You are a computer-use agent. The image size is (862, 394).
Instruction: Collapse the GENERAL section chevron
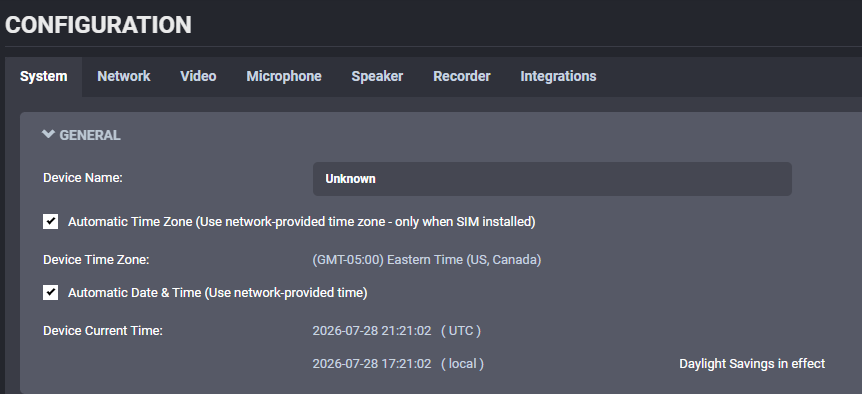point(48,134)
